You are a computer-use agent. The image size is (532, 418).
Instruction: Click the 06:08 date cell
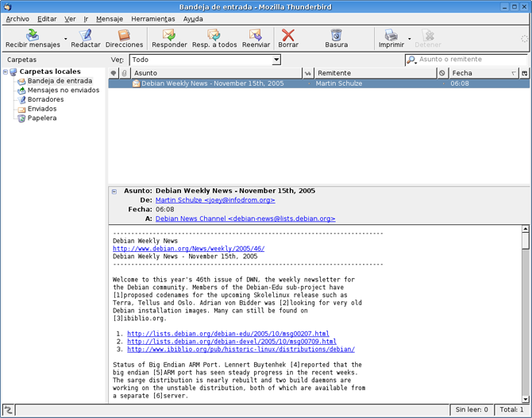460,83
